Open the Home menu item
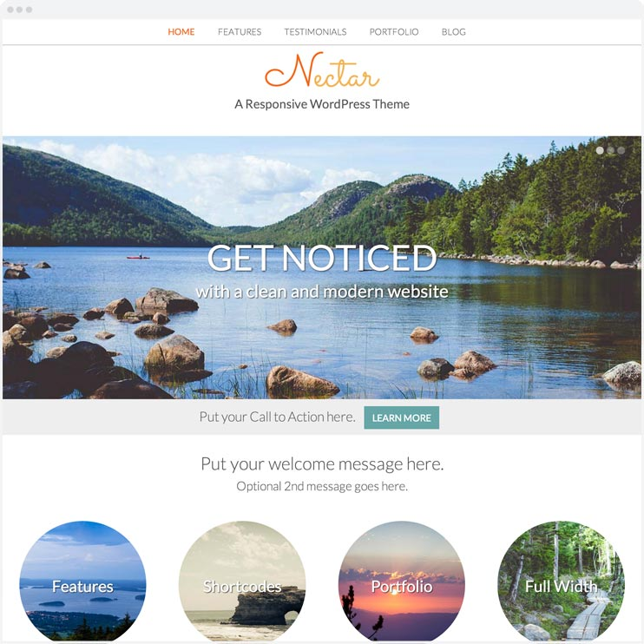Viewport: 644px width, 644px height. coord(181,32)
